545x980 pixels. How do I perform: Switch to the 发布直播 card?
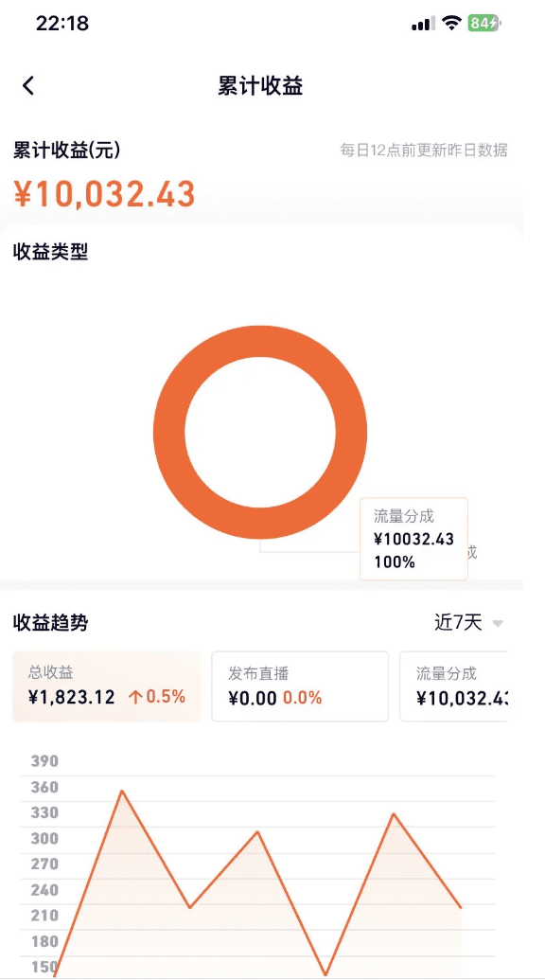pyautogui.click(x=299, y=686)
